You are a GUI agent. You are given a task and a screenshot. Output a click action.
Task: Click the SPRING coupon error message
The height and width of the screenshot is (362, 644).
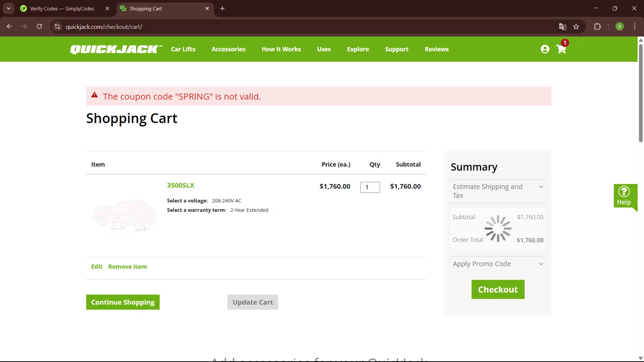182,97
